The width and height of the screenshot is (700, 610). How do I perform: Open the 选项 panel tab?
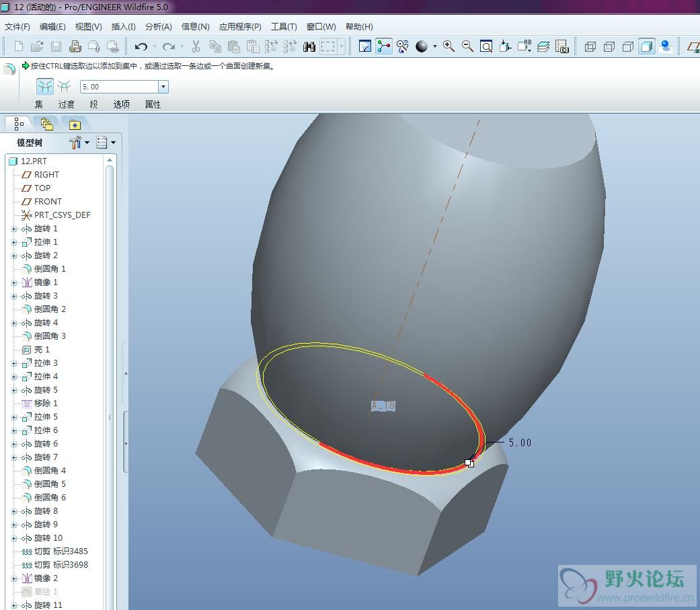pos(122,104)
